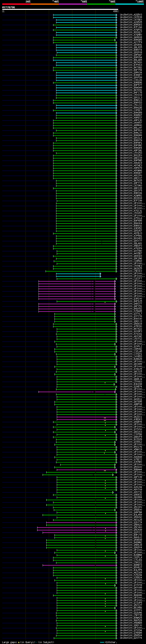Select the UniRef100_A9SWH6 label
The height and width of the screenshot is (644, 146).
coord(131,170)
